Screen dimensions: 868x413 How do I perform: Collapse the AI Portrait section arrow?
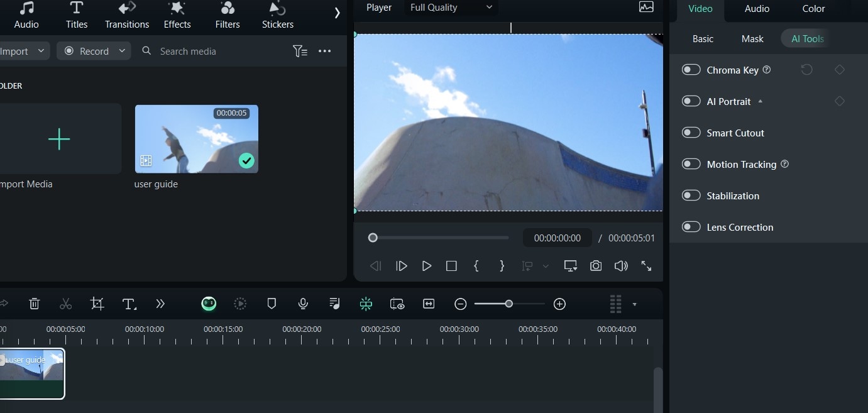point(760,101)
